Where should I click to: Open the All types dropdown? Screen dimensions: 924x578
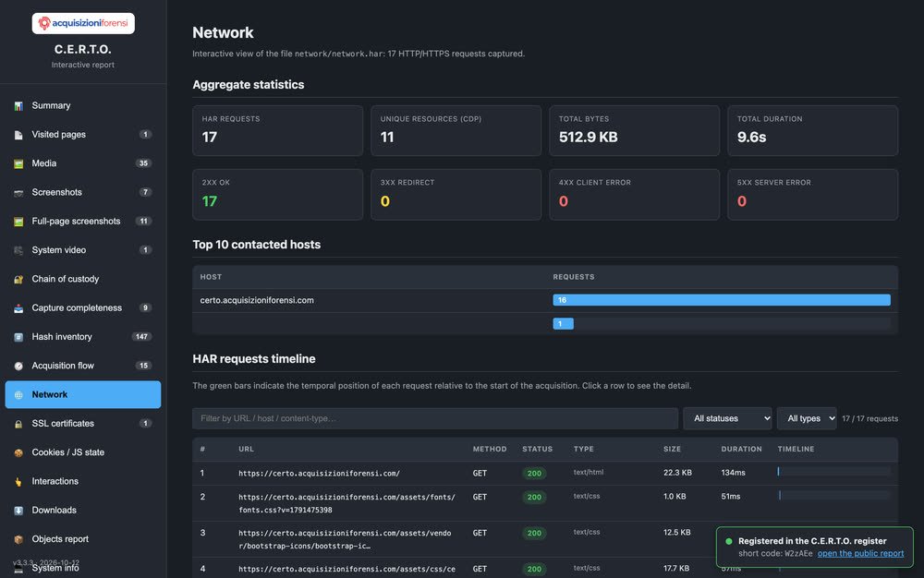[x=806, y=418]
